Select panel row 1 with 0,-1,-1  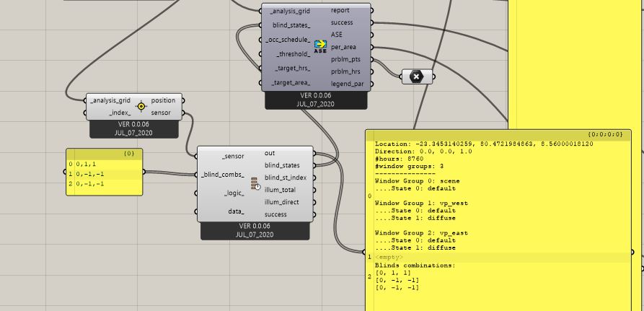105,174
